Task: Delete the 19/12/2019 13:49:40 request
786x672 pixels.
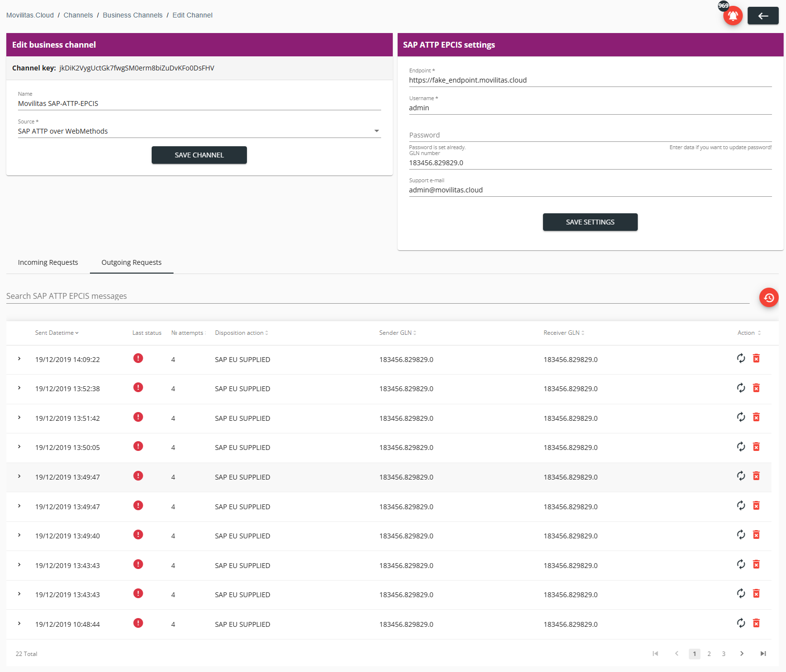Action: [756, 535]
